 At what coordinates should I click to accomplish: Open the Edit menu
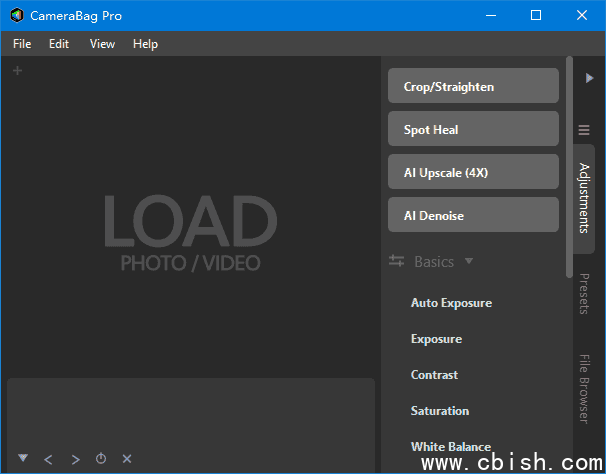(x=59, y=44)
